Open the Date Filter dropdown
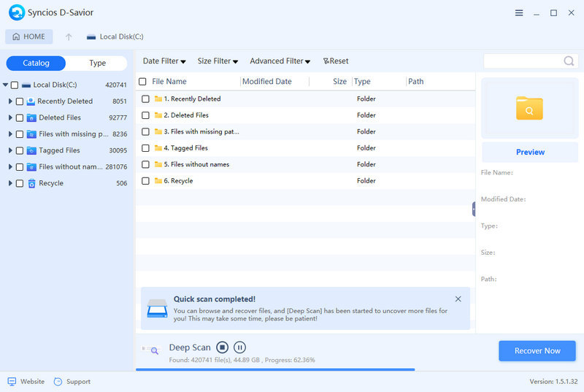Image resolution: width=584 pixels, height=392 pixels. [164, 61]
